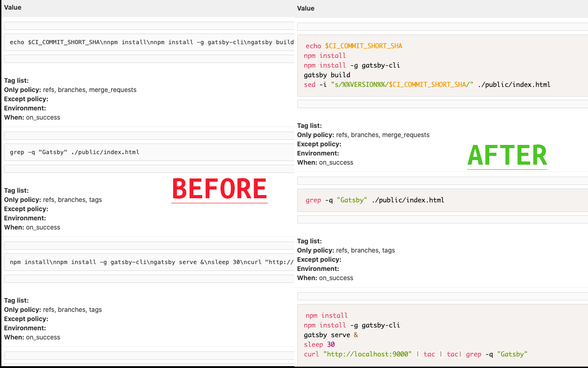Viewport: 588px width, 368px height.
Task: Click the "gatsby build" line in AFTER panel
Action: [327, 75]
